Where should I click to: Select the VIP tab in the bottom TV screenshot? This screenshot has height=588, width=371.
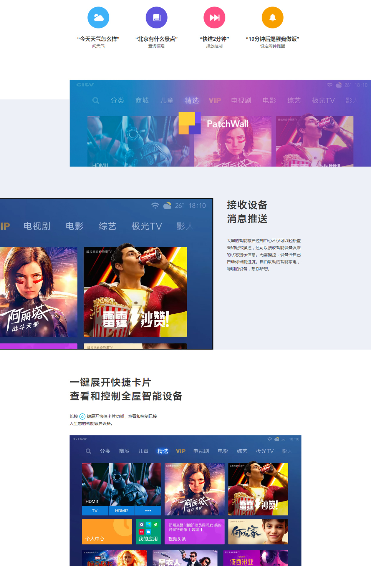(181, 451)
